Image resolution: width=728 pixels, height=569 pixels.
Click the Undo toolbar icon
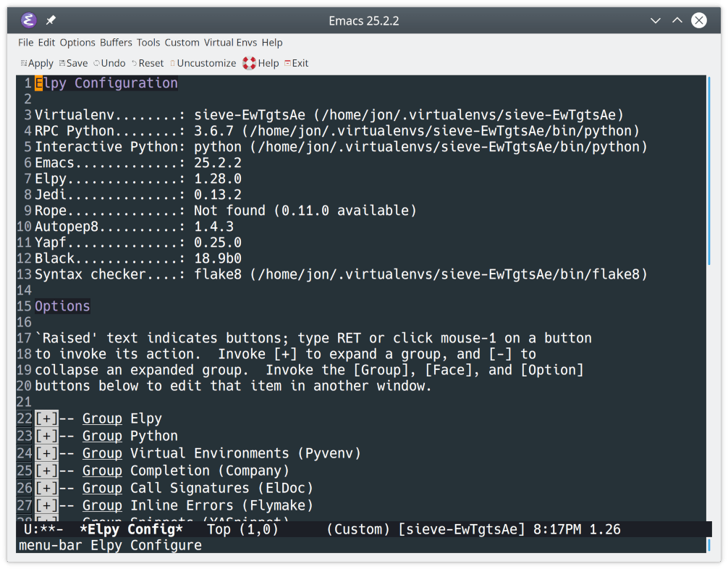click(109, 63)
